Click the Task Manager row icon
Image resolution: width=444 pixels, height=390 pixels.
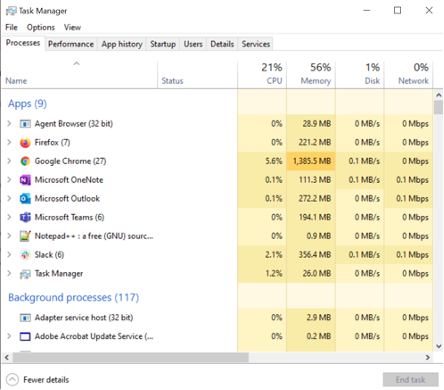tap(25, 274)
